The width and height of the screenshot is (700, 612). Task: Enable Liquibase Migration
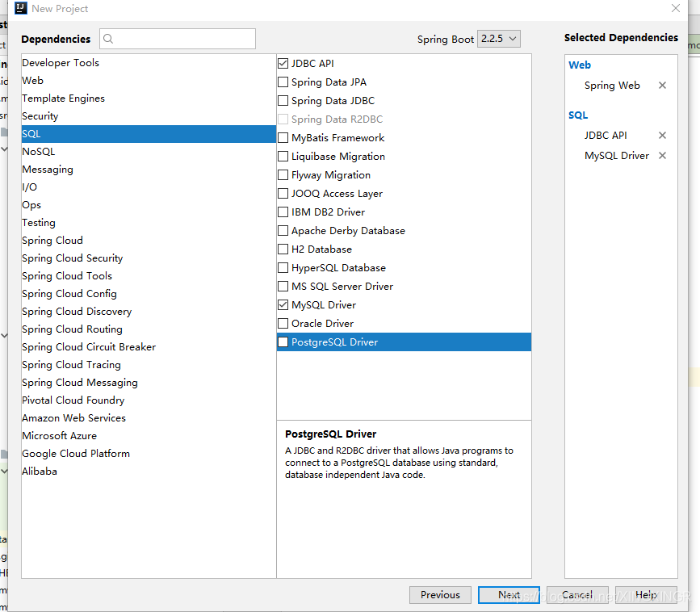(x=283, y=157)
